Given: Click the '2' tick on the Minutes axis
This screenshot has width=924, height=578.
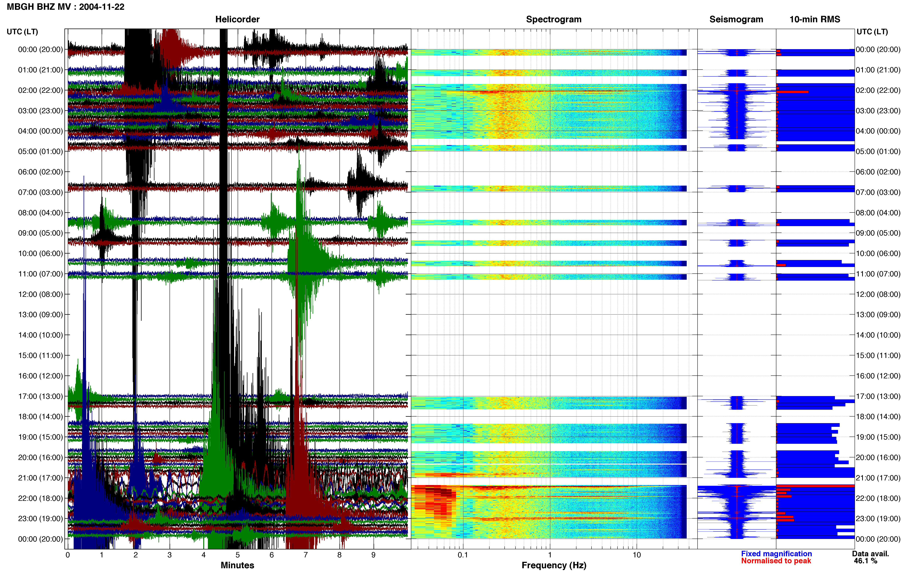Looking at the screenshot, I should click(136, 555).
